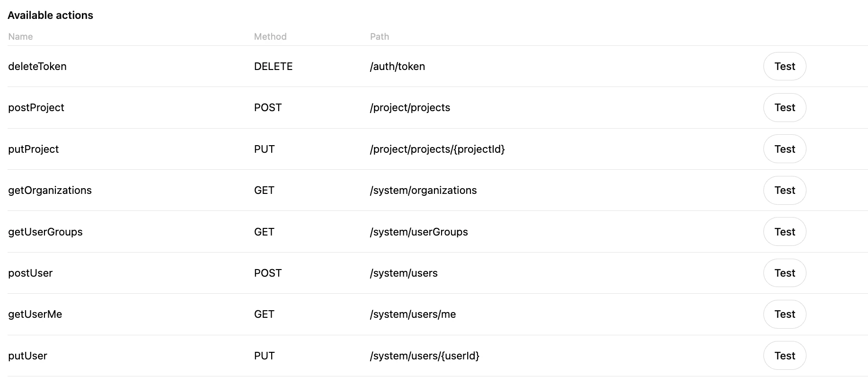Click Test button for deleteToken action
This screenshot has height=384, width=868.
point(784,66)
